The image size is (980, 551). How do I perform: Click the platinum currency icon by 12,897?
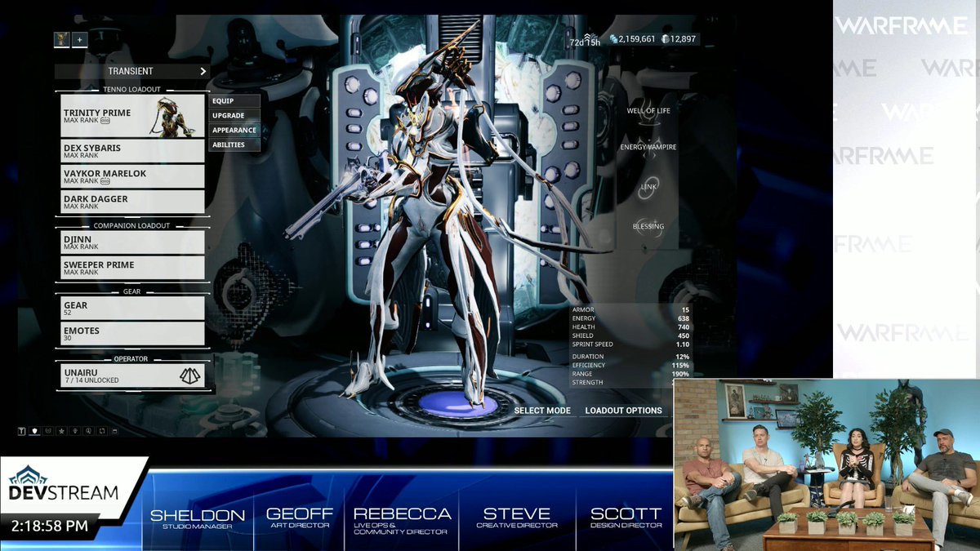pyautogui.click(x=666, y=38)
